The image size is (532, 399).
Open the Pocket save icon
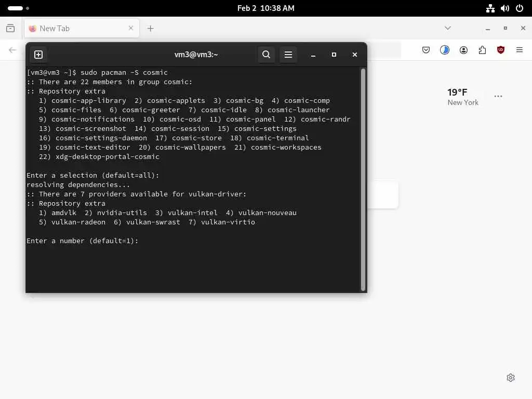[426, 50]
